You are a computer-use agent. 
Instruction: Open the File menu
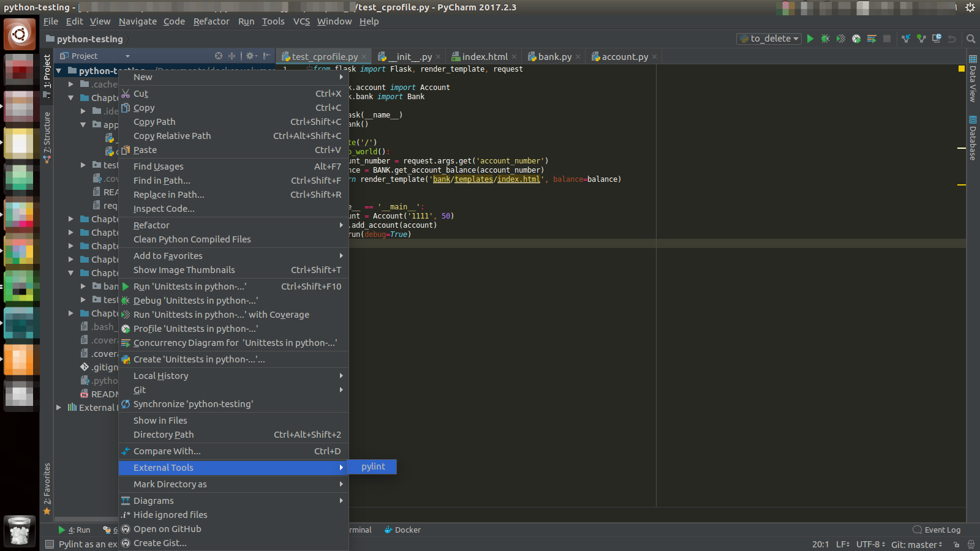coord(51,21)
